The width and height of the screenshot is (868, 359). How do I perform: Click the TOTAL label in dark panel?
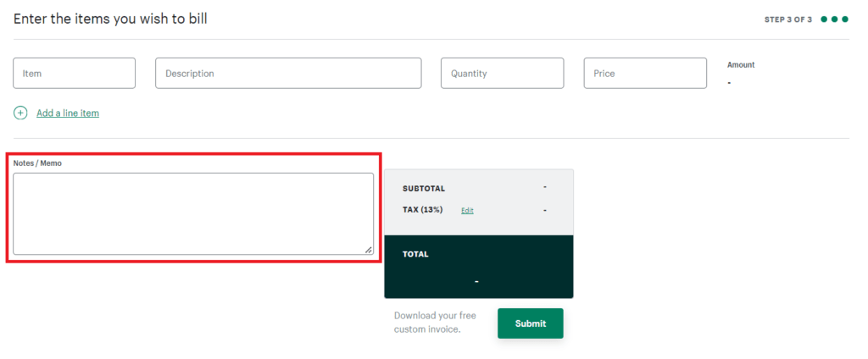(x=415, y=253)
